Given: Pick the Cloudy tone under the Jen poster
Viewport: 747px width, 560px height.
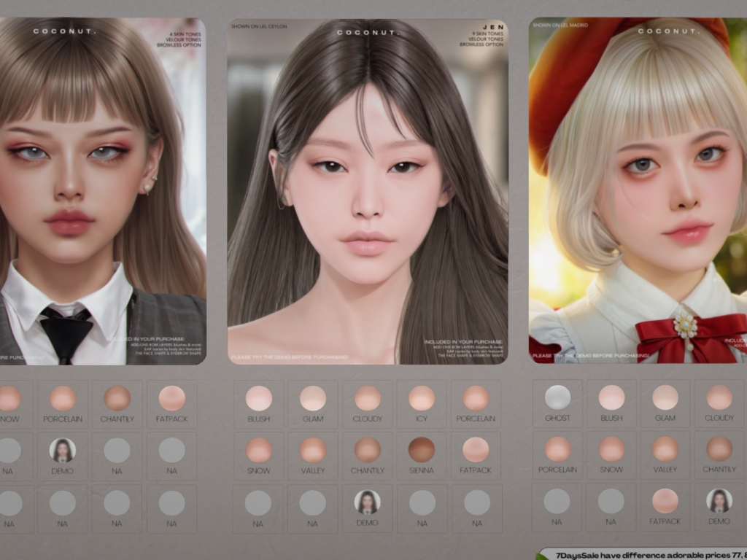Looking at the screenshot, I should 367,398.
